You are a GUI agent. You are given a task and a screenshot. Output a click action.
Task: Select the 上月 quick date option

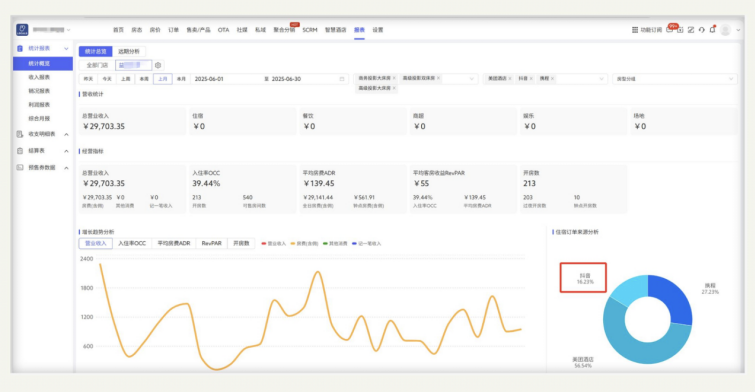click(163, 79)
